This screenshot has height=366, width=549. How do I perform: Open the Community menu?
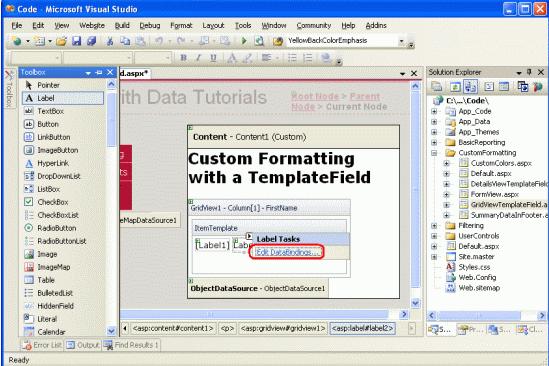314,26
